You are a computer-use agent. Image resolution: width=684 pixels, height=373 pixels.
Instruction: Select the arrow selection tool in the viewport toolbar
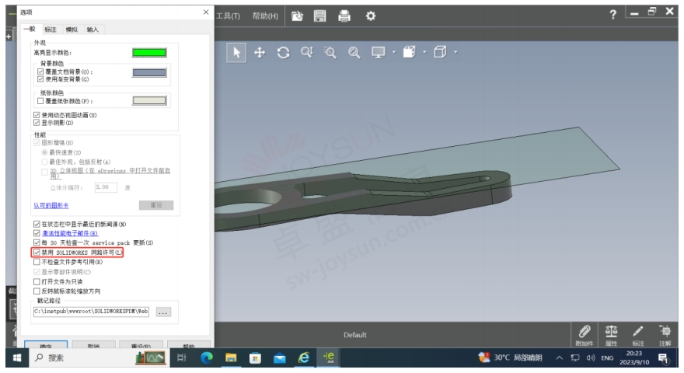point(236,53)
